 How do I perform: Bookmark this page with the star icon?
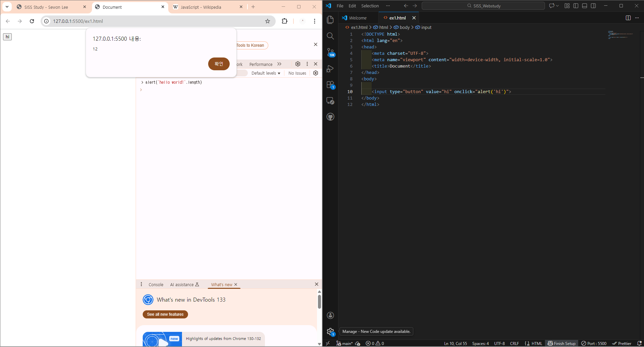[x=268, y=21]
